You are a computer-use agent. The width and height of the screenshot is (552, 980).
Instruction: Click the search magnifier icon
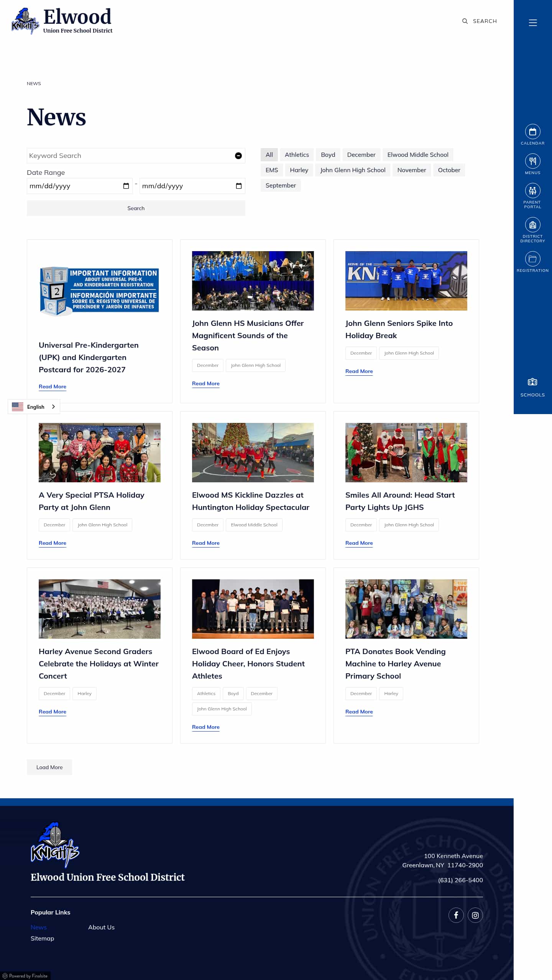(x=465, y=21)
